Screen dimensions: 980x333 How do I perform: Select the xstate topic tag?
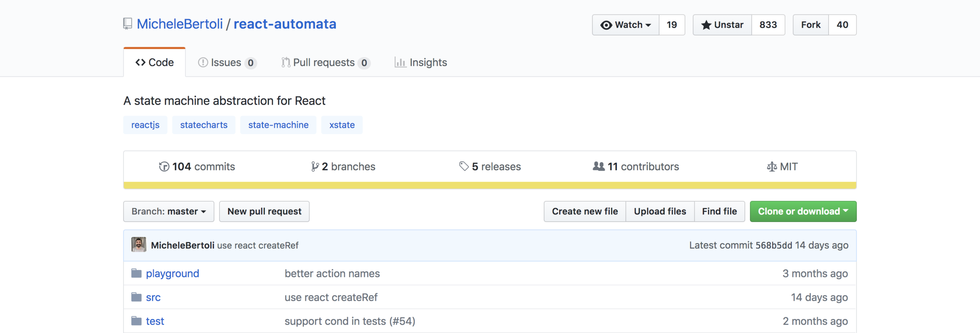click(342, 125)
